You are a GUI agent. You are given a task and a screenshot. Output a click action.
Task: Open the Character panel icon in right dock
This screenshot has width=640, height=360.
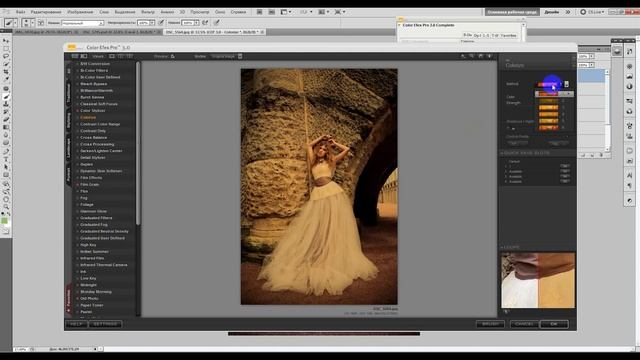pos(629,175)
